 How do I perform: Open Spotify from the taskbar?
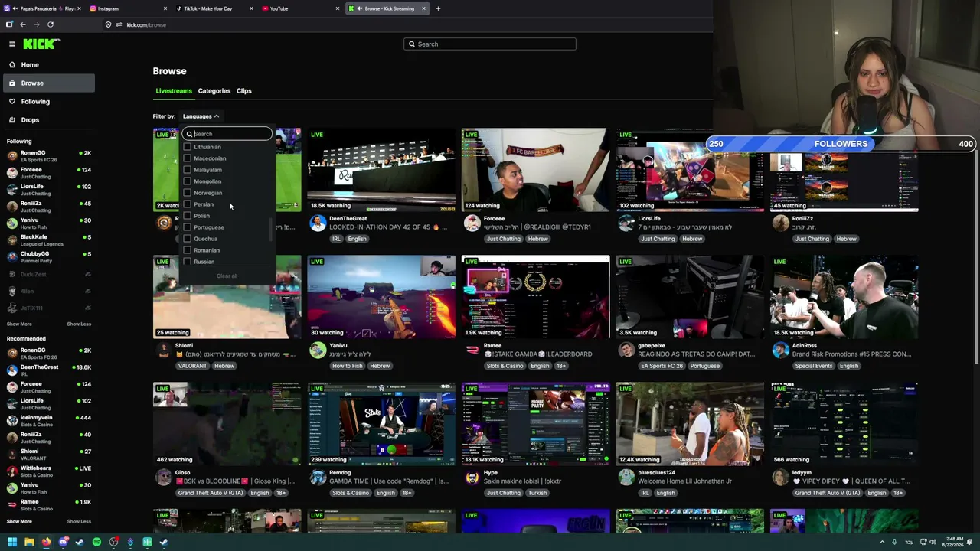pos(96,542)
